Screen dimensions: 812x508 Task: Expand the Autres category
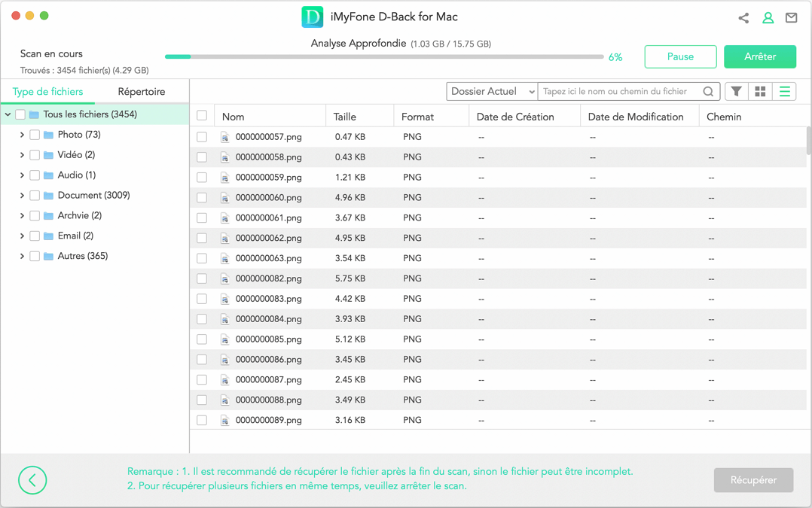click(22, 256)
